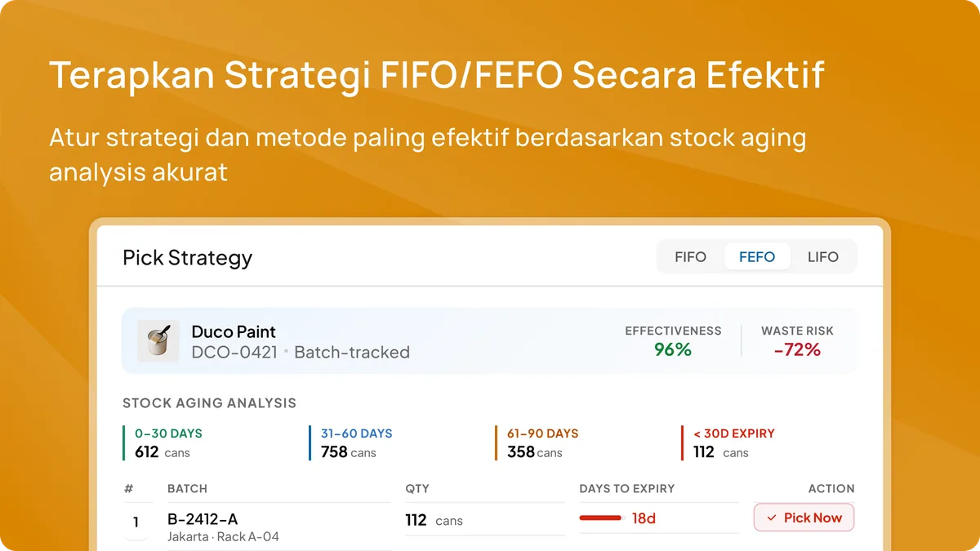Select the FIFO pick strategy
980x551 pixels.
click(x=690, y=256)
